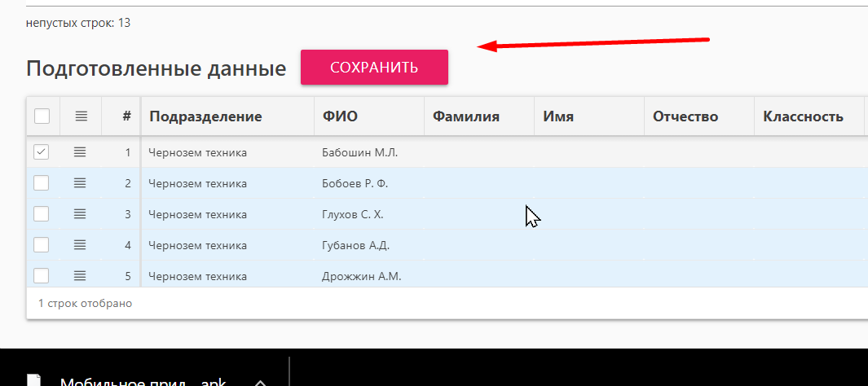Click the apk file icon in downloads bar

coord(34,381)
